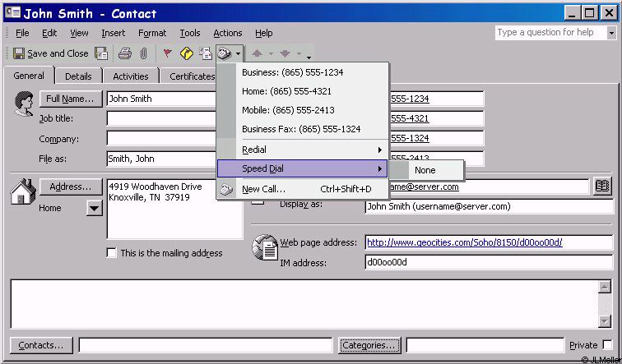Image resolution: width=622 pixels, height=364 pixels.
Task: Click the Contacts text field
Action: [206, 345]
